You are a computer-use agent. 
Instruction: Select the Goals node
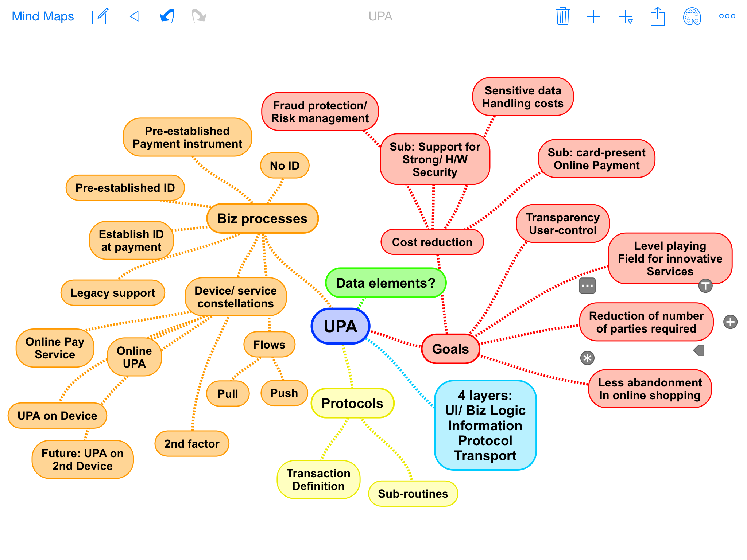pos(450,349)
